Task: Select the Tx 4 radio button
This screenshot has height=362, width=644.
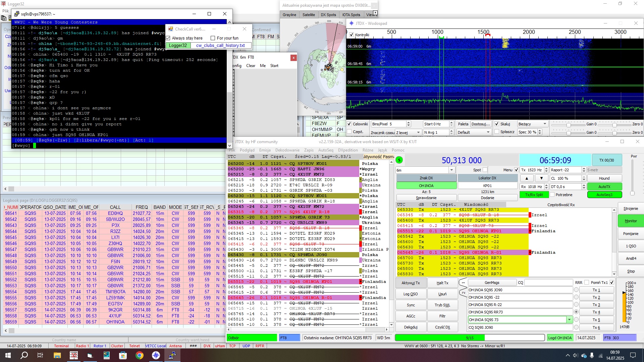Action: click(576, 312)
